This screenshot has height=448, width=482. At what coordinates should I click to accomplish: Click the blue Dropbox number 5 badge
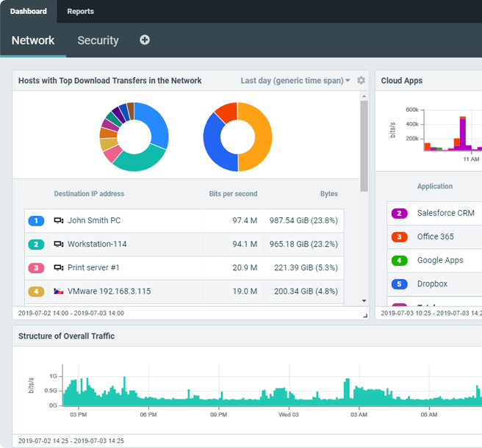(x=399, y=283)
